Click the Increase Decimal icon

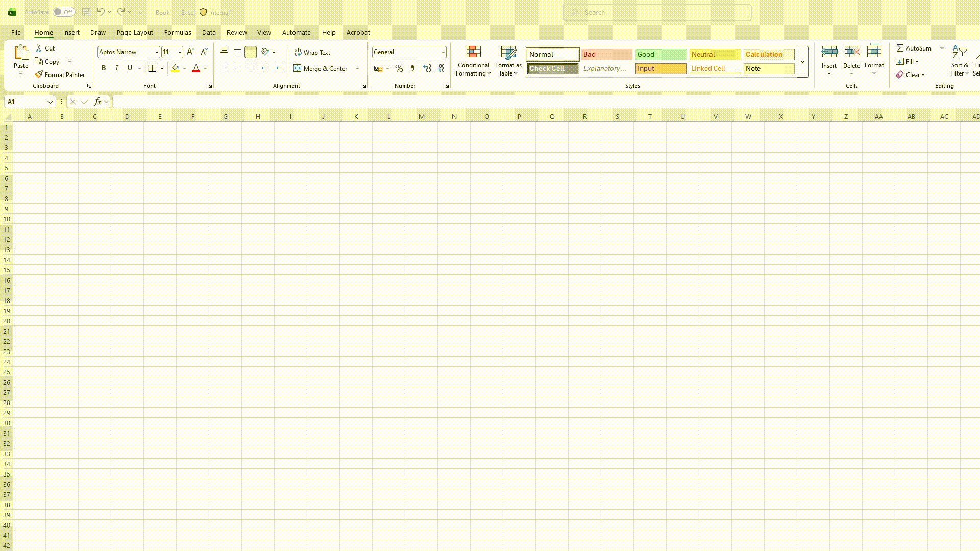tap(427, 68)
